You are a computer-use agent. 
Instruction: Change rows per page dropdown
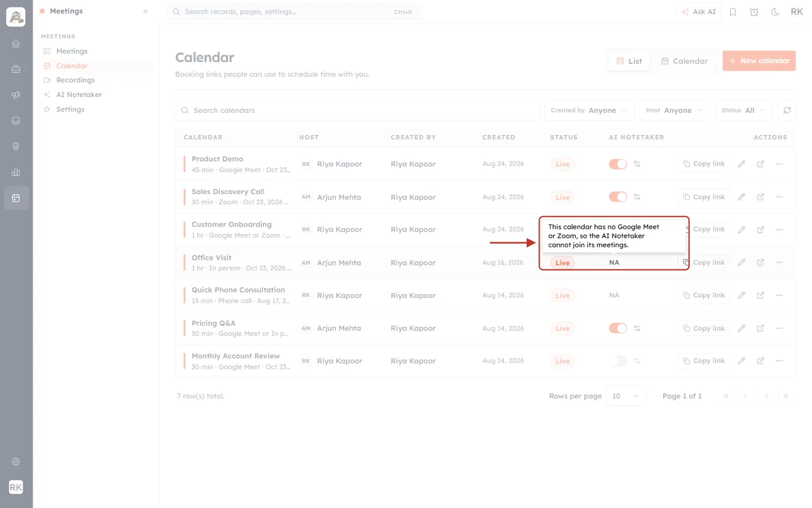click(626, 396)
